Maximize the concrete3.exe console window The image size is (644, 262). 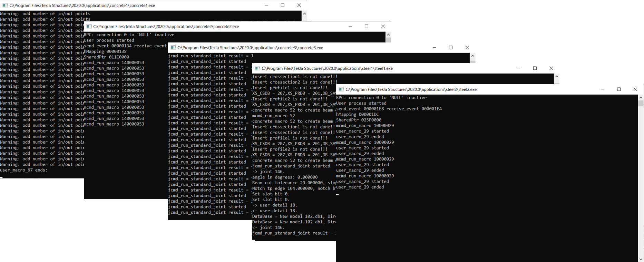(451, 48)
